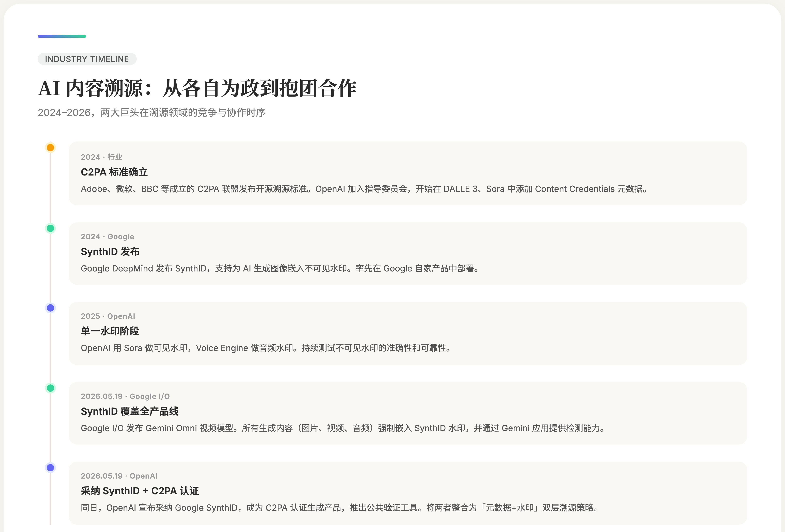785x532 pixels.
Task: Click the description beginning Google I/O 发布 Gemini Omni
Action: [343, 428]
